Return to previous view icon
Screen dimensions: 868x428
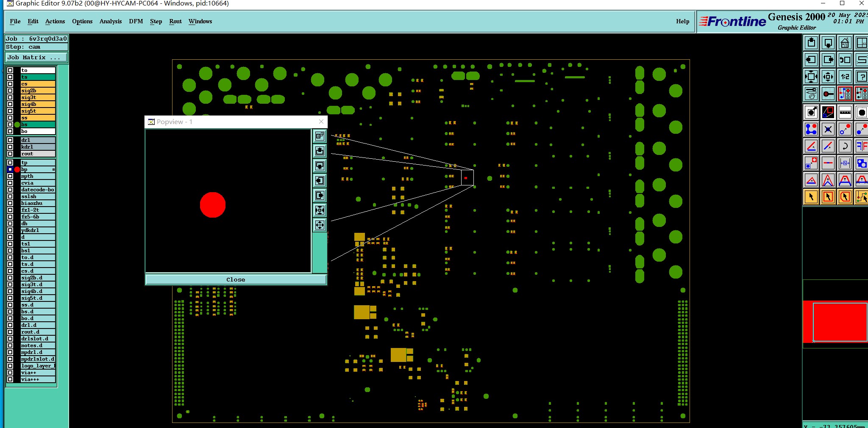[845, 60]
